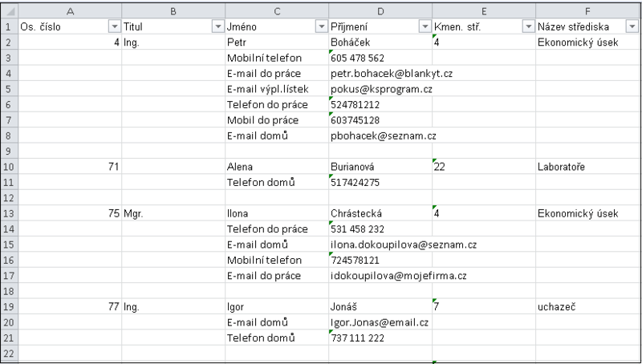The image size is (642, 364).
Task: Select row 13 header
Action: (x=10, y=213)
